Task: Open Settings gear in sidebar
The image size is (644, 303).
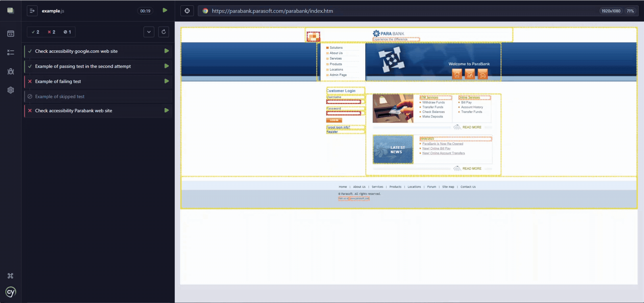Action: click(x=10, y=90)
